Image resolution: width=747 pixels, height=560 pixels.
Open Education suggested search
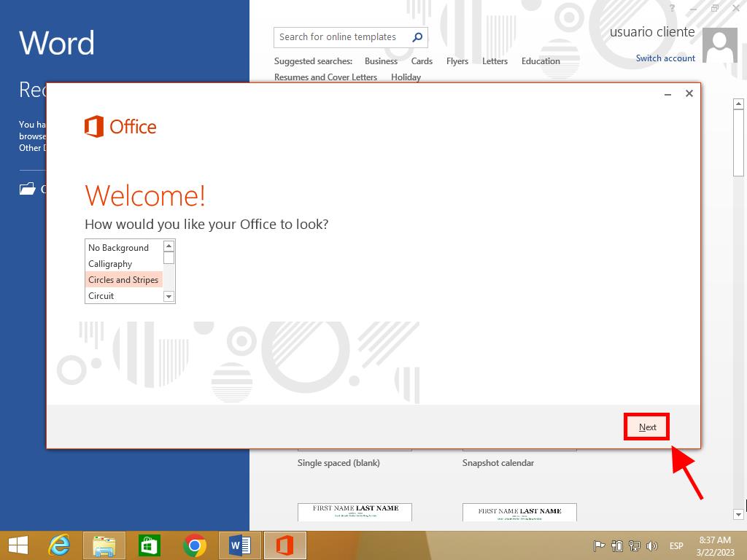pos(541,61)
